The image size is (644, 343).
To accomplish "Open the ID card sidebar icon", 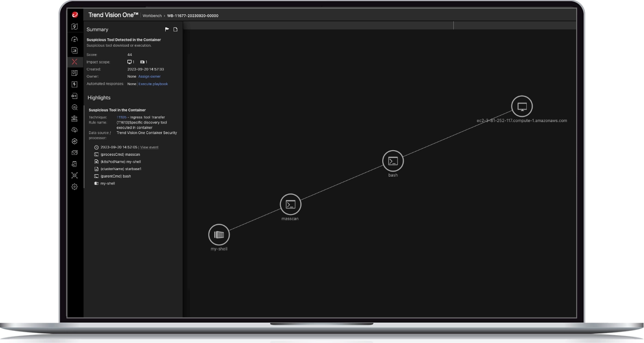I will [x=75, y=96].
